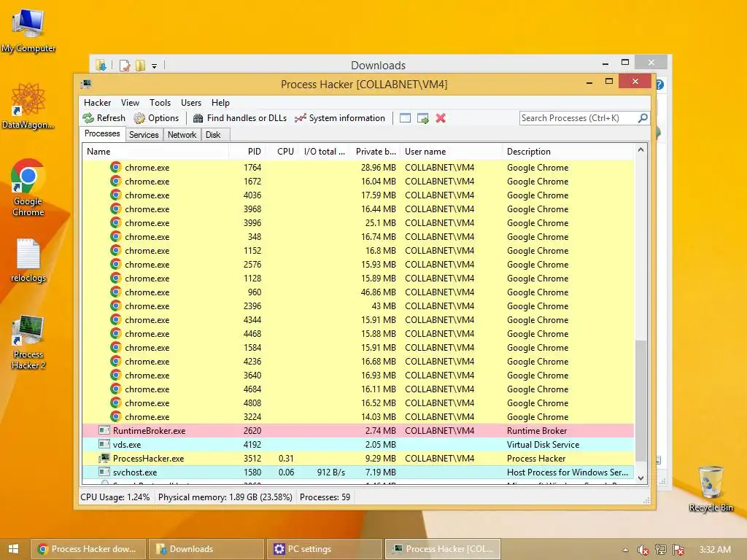Click the search magnifier icon
Image resolution: width=747 pixels, height=560 pixels.
click(x=643, y=117)
